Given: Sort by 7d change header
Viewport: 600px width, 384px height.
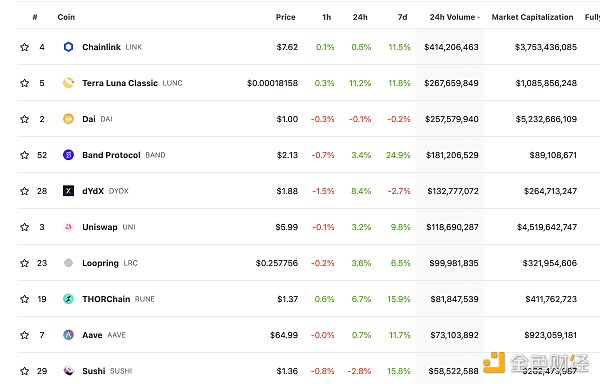Looking at the screenshot, I should (x=403, y=17).
